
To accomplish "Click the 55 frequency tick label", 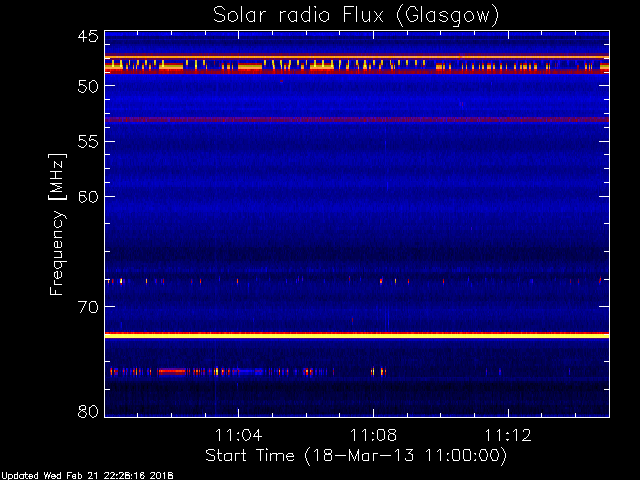I will point(88,142).
